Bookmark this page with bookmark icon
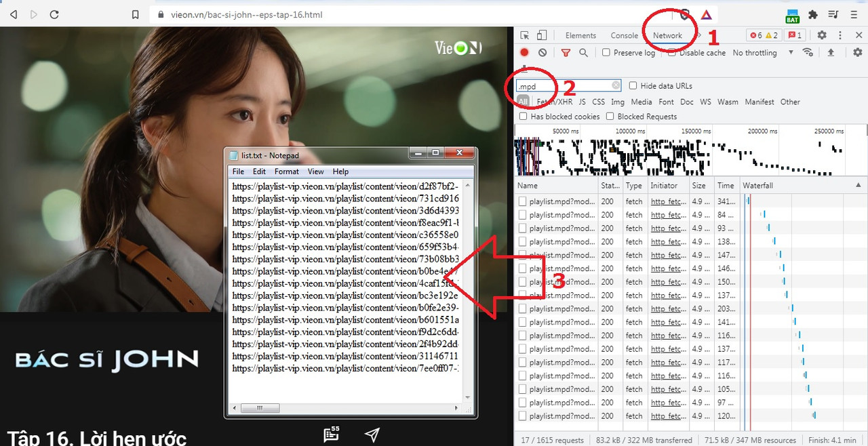Image resolution: width=868 pixels, height=446 pixels. (136, 14)
